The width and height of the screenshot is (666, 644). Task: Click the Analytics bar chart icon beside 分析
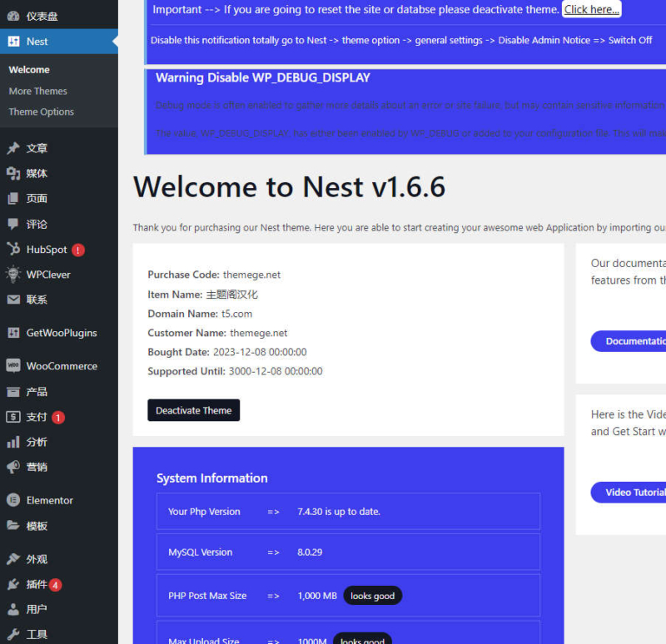point(13,442)
